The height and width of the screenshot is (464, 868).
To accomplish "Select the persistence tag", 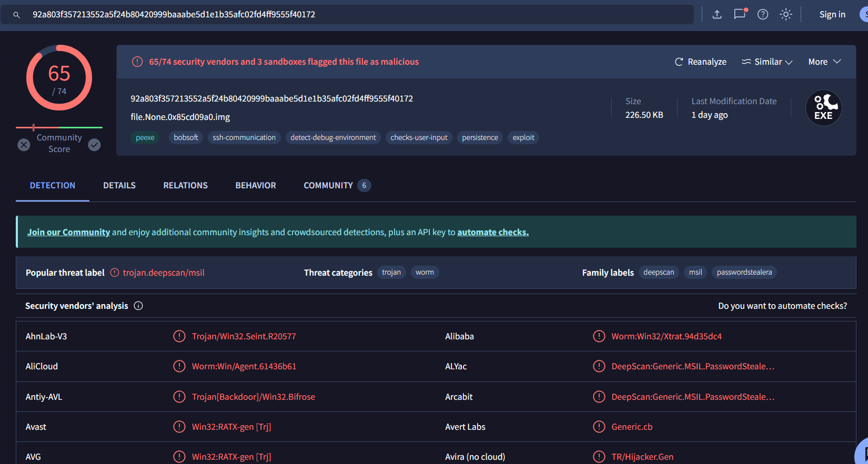I will coord(480,137).
